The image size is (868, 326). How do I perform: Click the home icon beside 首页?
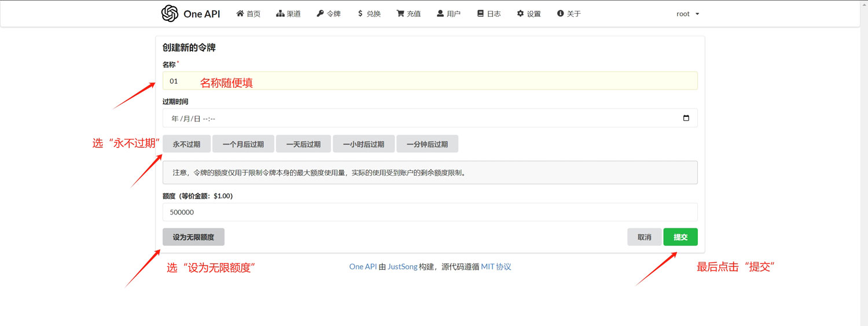(240, 13)
